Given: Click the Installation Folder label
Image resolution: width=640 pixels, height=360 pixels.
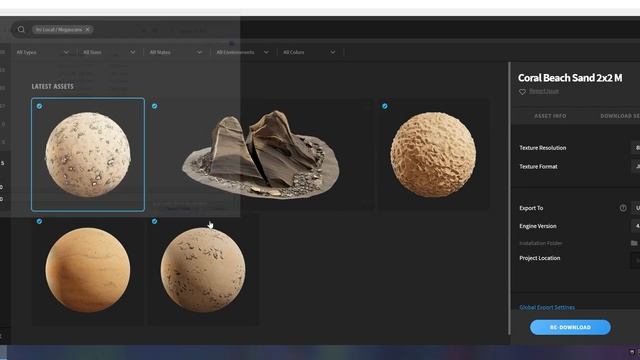Looking at the screenshot, I should coord(540,243).
